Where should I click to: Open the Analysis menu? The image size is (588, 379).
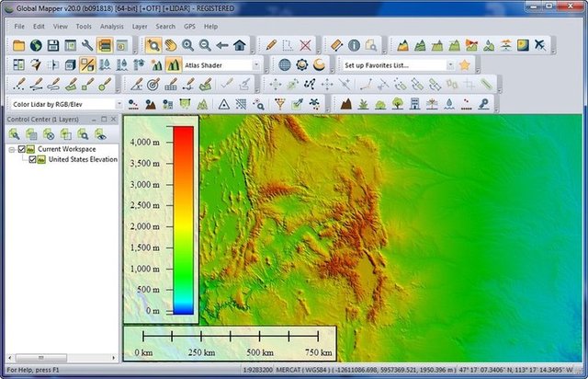point(111,27)
